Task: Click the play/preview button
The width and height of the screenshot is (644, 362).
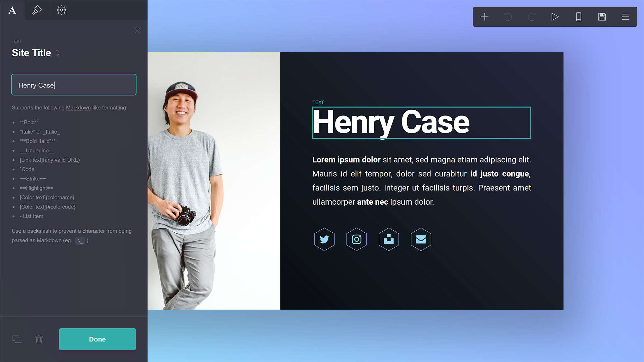Action: click(x=555, y=16)
